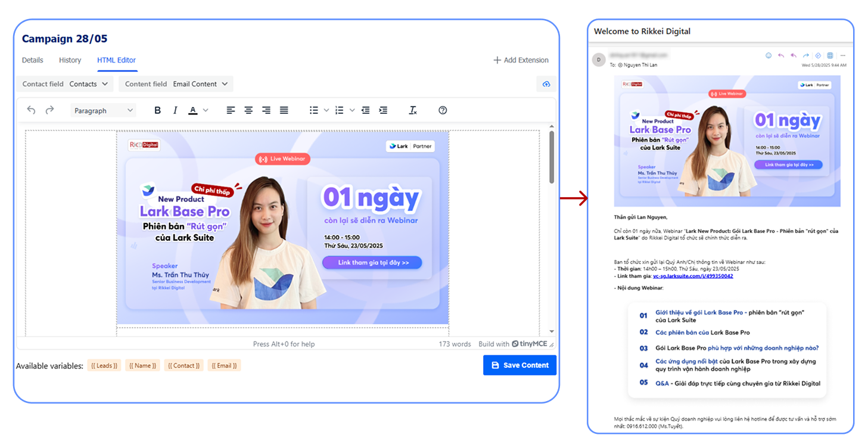Click the clear formatting icon
868x444 pixels.
pos(413,110)
